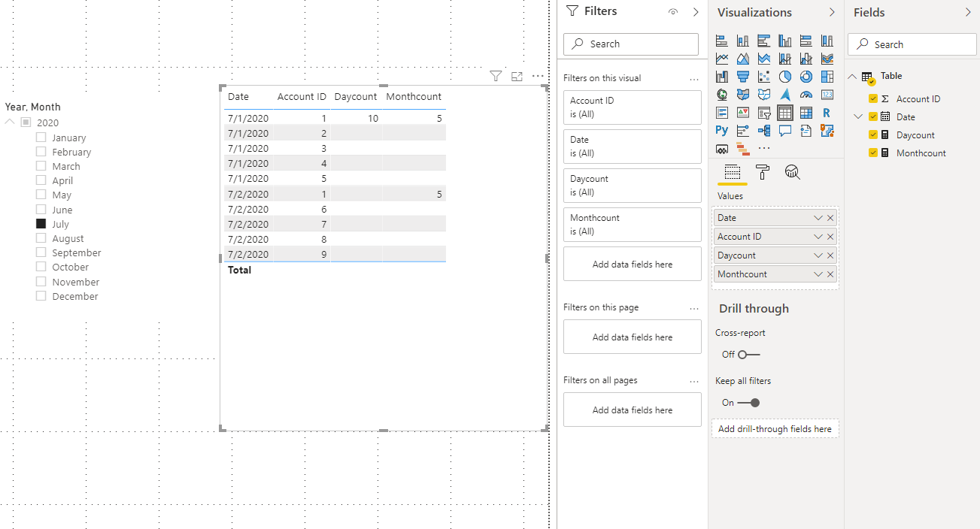
Task: Open the Date value dropdown arrow
Action: pos(818,217)
